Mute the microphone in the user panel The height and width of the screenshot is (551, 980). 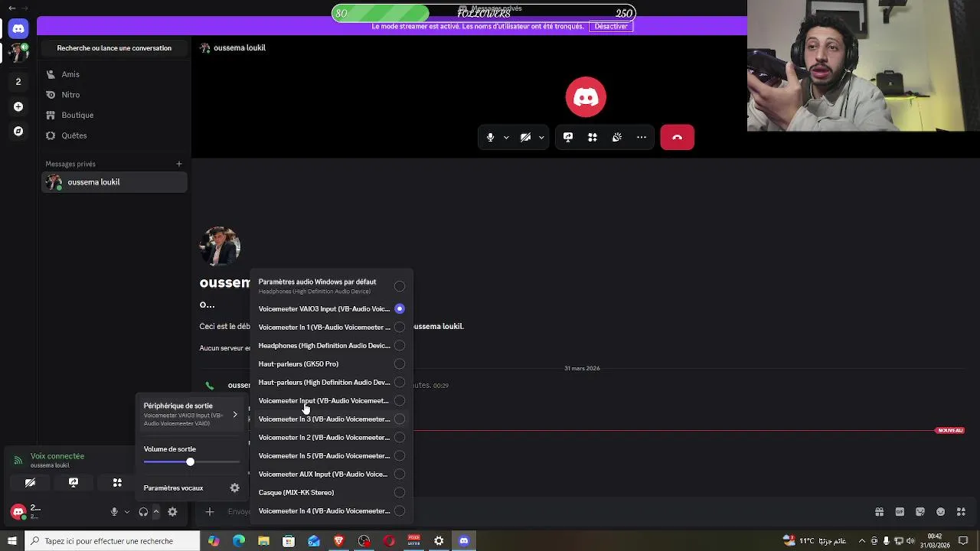[x=114, y=512]
